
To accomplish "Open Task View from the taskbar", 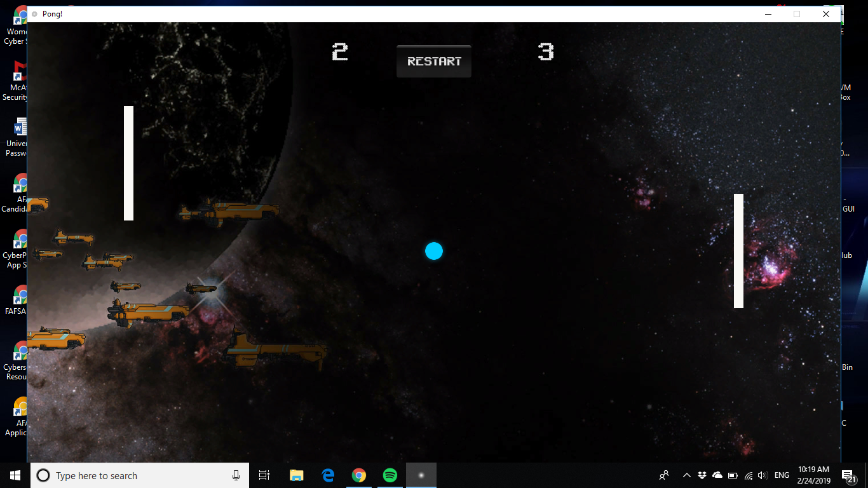I will pos(264,475).
